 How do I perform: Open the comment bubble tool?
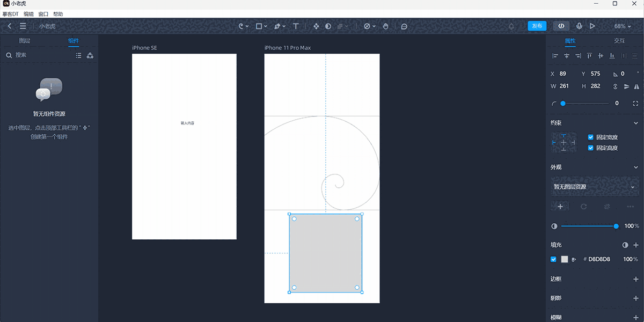(404, 26)
